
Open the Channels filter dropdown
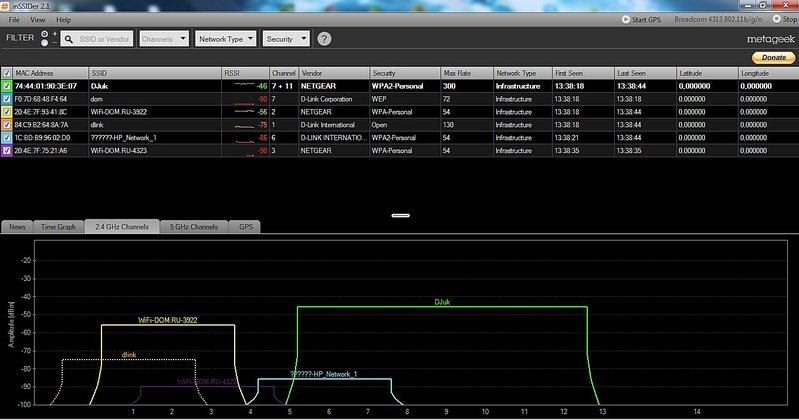click(164, 39)
